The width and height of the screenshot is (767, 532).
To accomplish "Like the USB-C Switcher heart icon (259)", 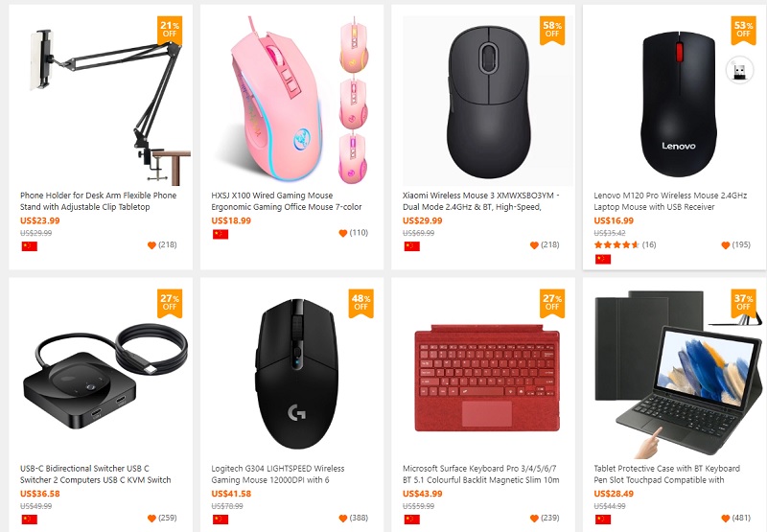I will [151, 519].
